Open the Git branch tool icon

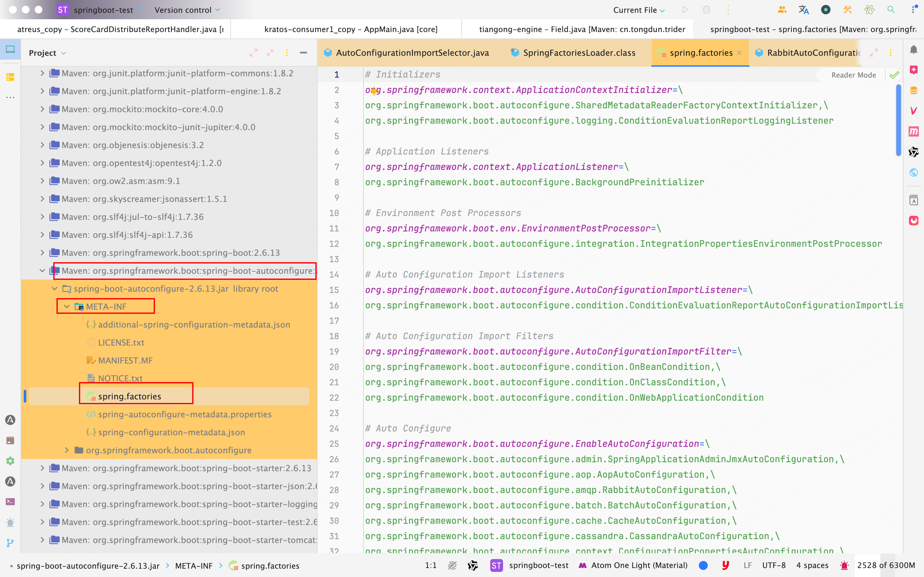click(x=10, y=543)
